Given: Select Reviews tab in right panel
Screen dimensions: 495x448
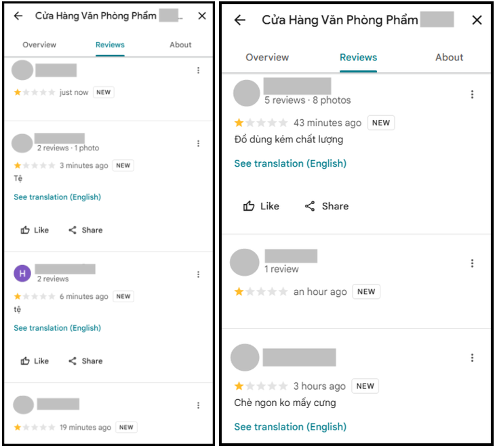Looking at the screenshot, I should pos(358,58).
